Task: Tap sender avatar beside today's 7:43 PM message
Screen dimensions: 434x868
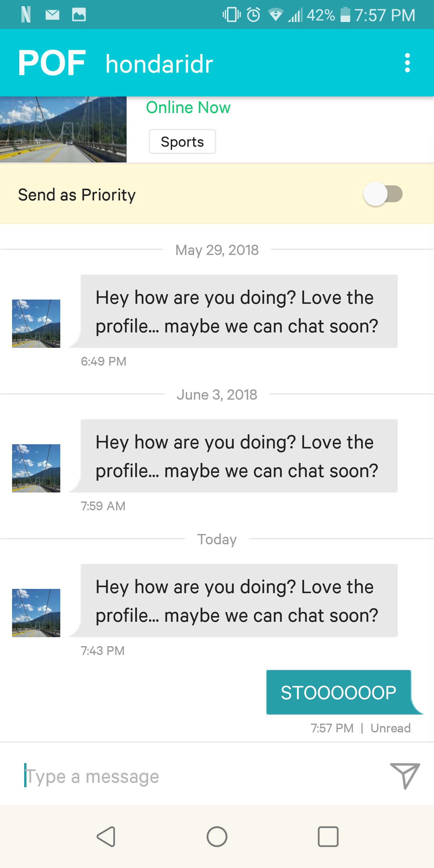Action: coord(36,613)
